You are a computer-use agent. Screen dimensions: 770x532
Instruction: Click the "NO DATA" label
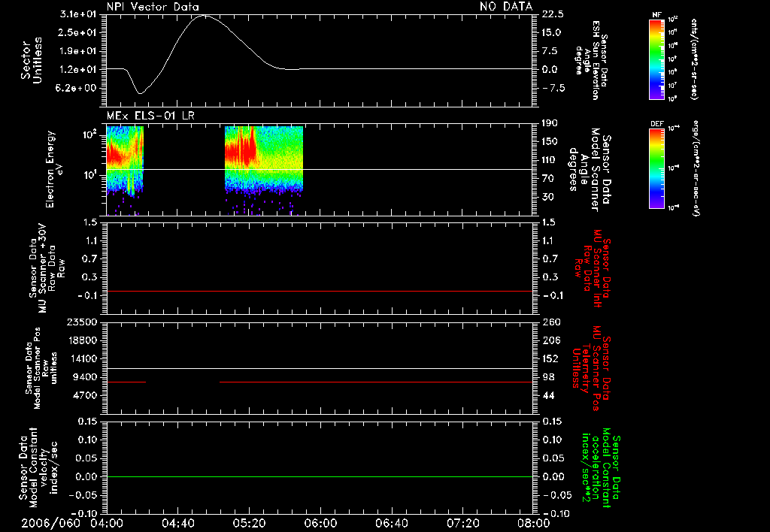pyautogui.click(x=506, y=6)
